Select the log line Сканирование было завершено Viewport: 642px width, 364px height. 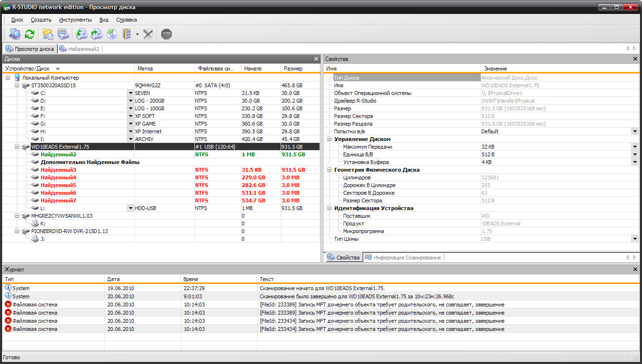321,296
